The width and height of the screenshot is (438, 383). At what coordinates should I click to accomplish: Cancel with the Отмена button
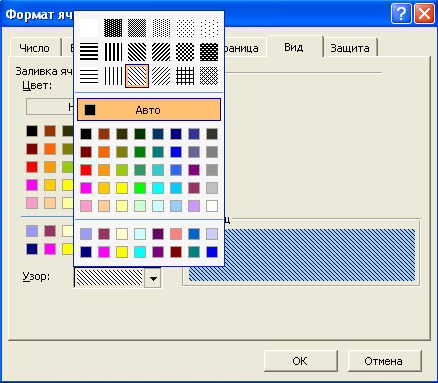pyautogui.click(x=384, y=361)
